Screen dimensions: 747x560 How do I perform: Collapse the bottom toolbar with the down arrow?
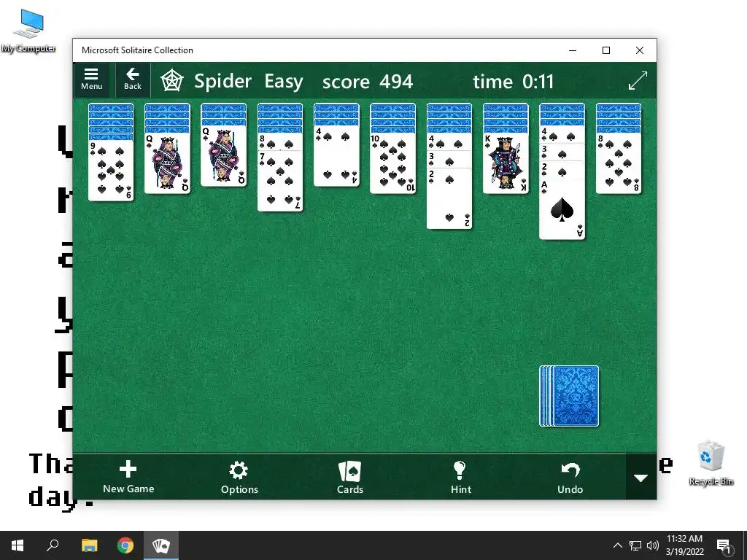coord(640,477)
